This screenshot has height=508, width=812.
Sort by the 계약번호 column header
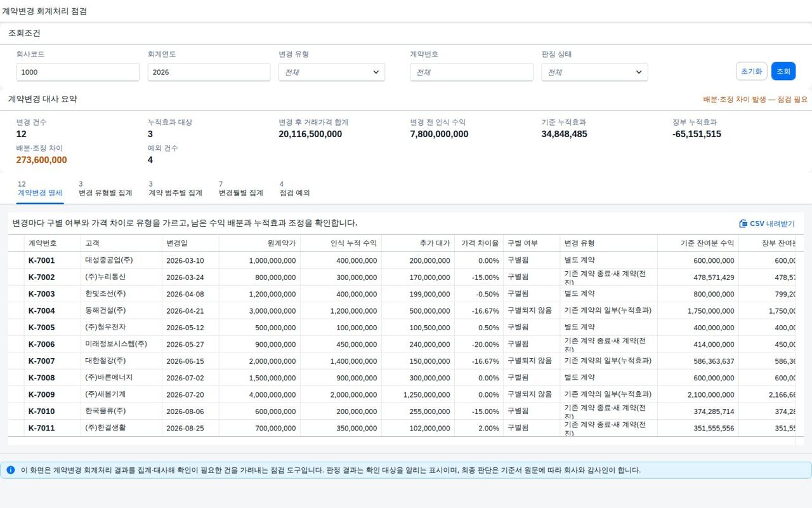click(x=52, y=243)
